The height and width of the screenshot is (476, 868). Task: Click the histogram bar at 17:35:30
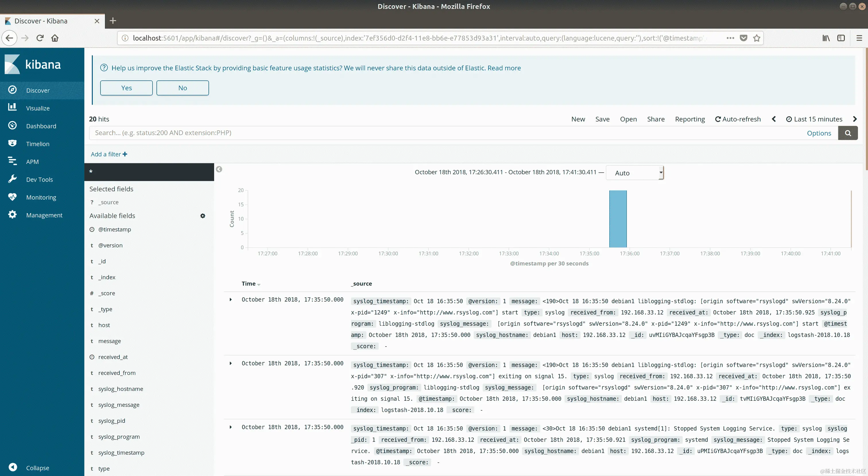pos(618,219)
